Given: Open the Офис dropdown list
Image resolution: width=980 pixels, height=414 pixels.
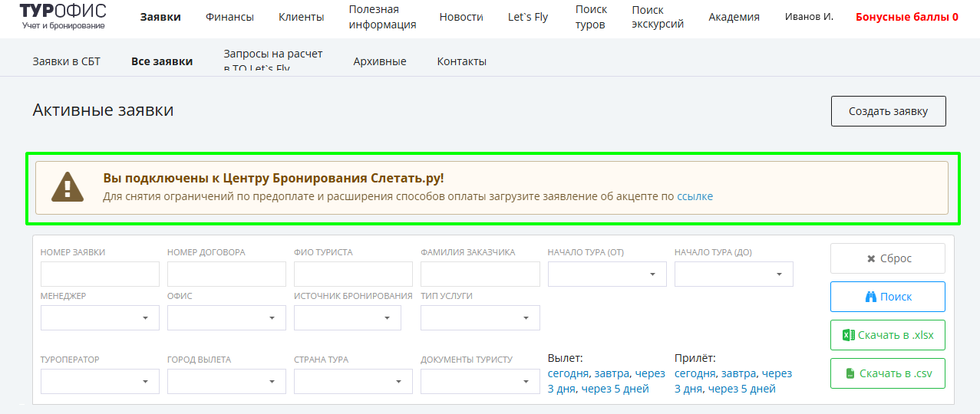Looking at the screenshot, I should click(226, 317).
